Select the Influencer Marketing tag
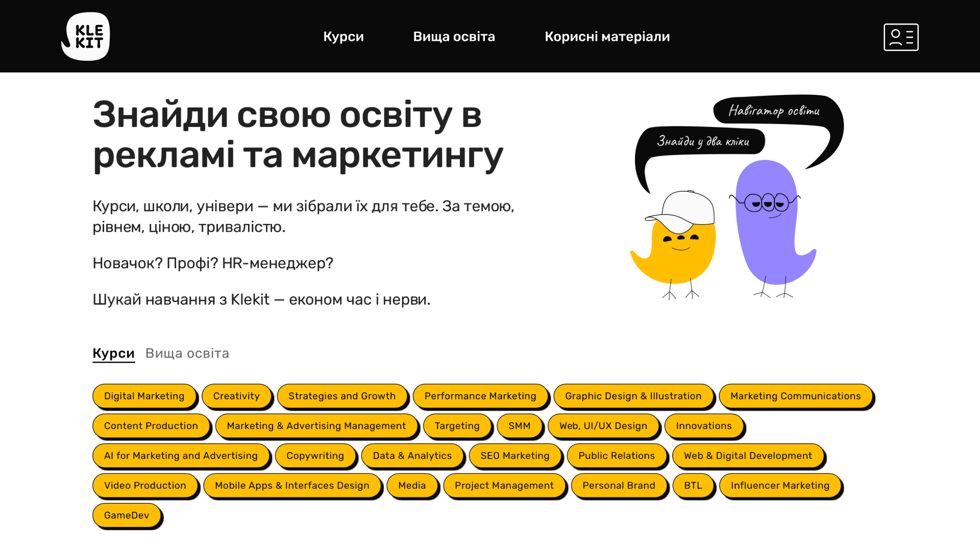The image size is (980, 551). pos(779,485)
